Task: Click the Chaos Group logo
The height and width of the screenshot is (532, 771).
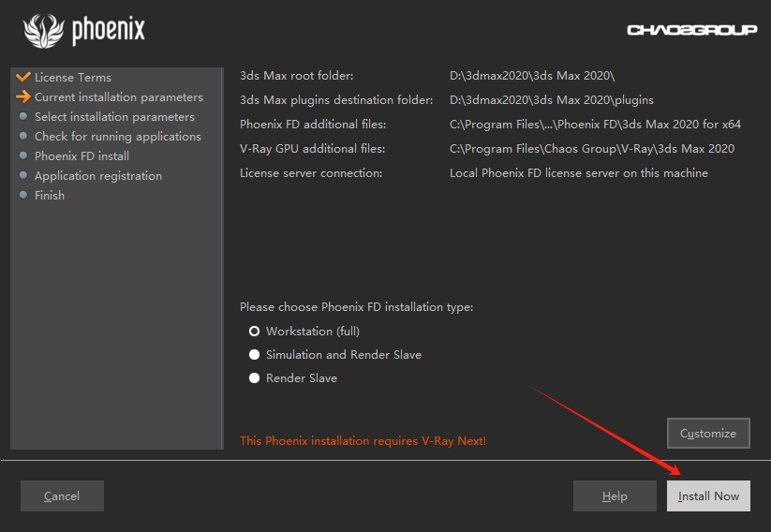Action: [691, 30]
